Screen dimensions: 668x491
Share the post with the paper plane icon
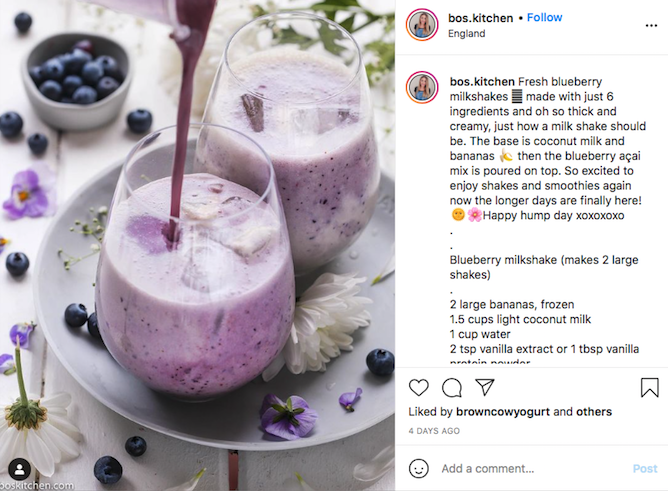click(x=484, y=387)
